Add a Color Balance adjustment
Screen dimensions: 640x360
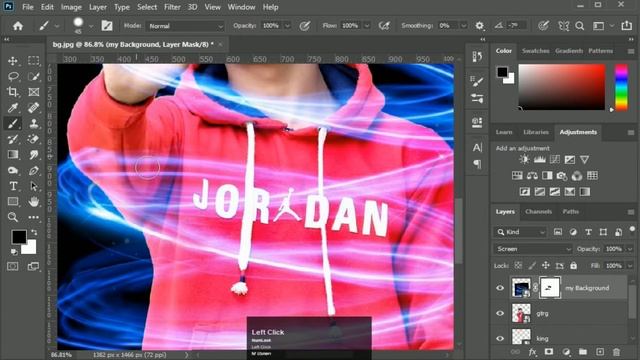pyautogui.click(x=532, y=176)
